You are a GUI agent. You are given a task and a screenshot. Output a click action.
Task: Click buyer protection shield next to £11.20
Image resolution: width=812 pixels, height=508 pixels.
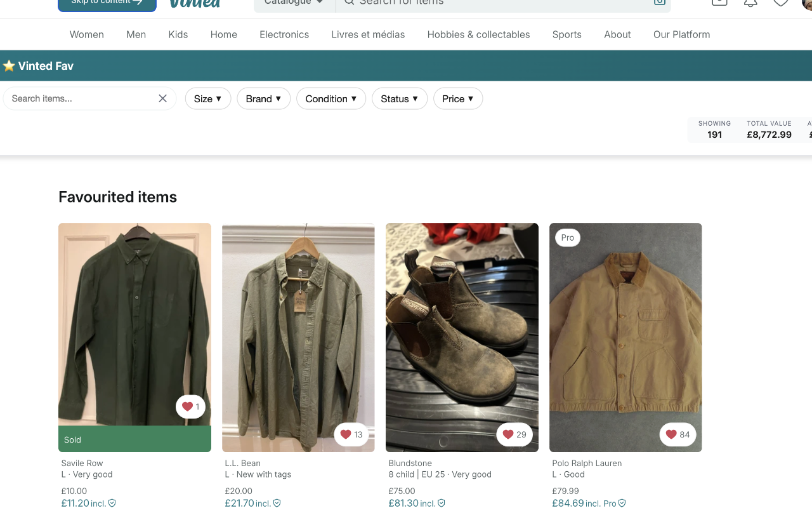click(x=112, y=503)
